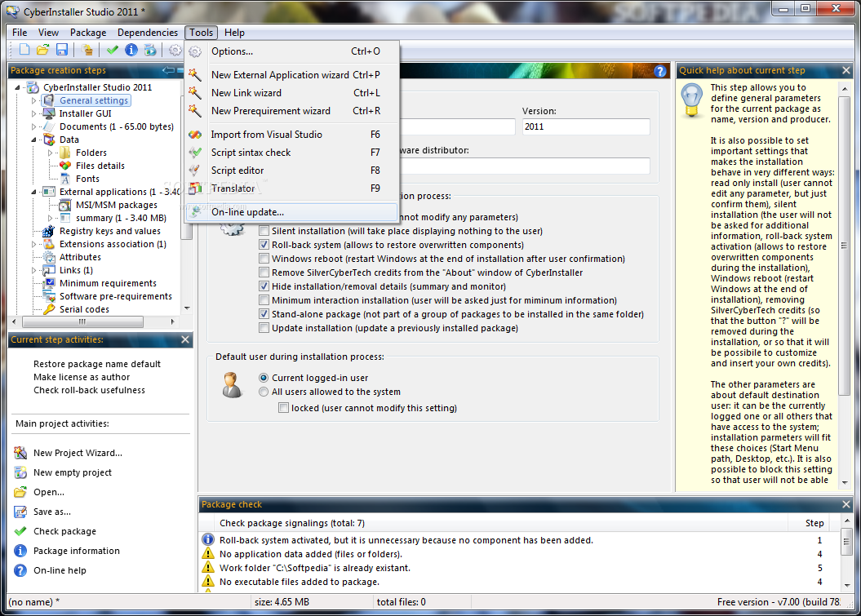The width and height of the screenshot is (861, 616).
Task: Click the Import from Visual Studio icon
Action: point(195,135)
